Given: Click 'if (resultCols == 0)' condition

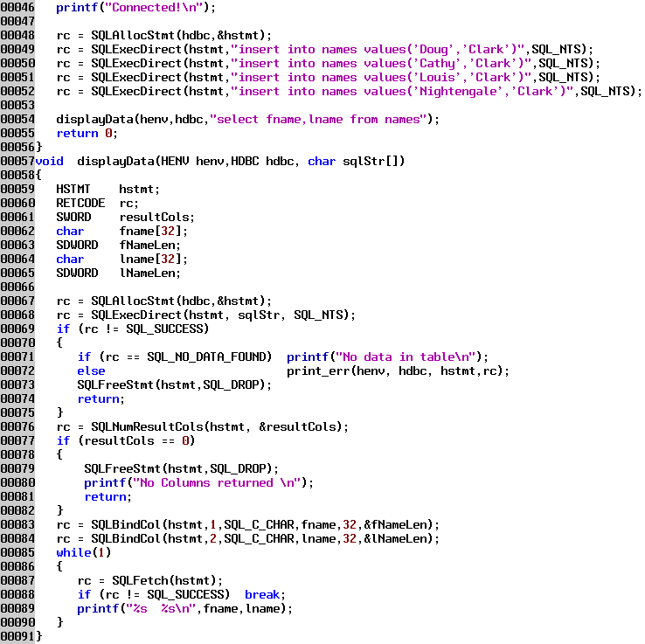Looking at the screenshot, I should 126,441.
